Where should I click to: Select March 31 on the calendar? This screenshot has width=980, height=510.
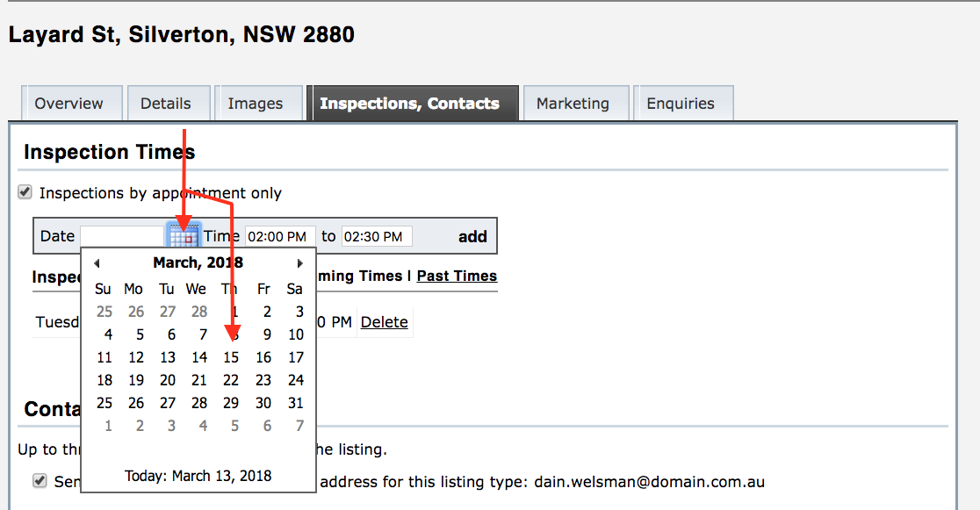coord(295,402)
